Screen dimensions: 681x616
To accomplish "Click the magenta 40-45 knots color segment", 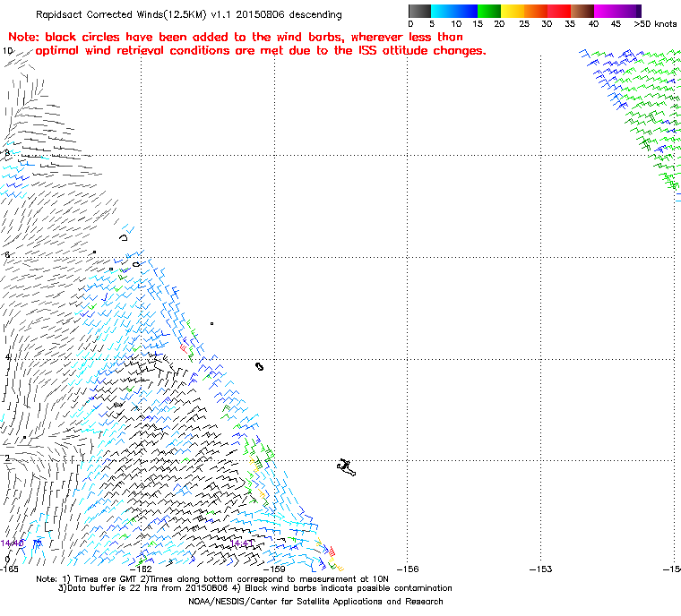I will pos(606,11).
